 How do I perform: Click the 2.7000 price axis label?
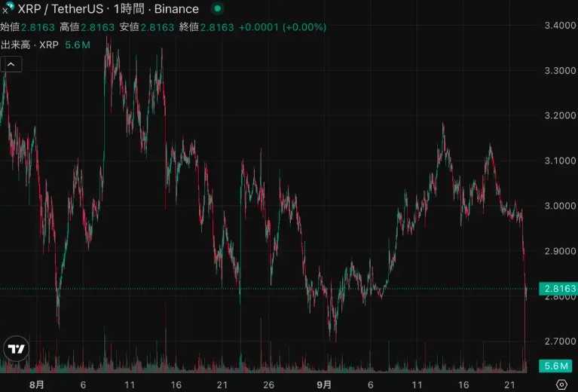(x=561, y=341)
